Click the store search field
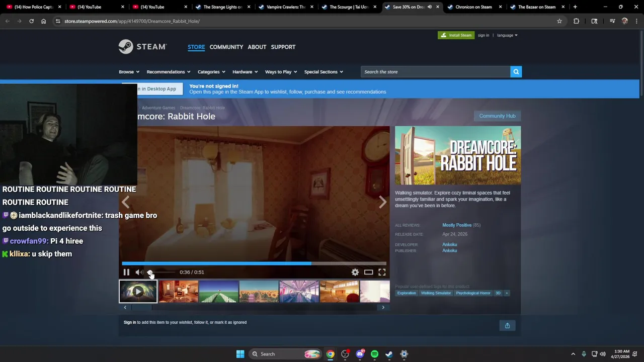 [435, 72]
